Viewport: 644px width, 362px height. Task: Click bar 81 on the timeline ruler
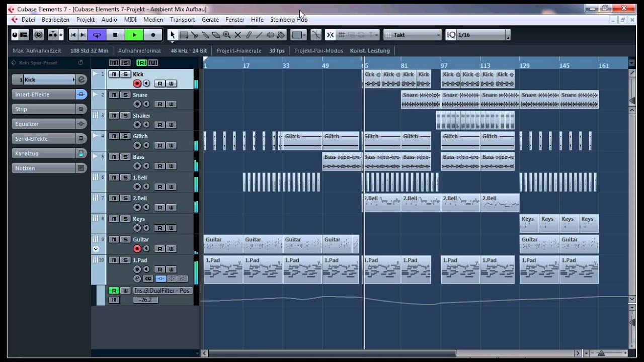[404, 65]
